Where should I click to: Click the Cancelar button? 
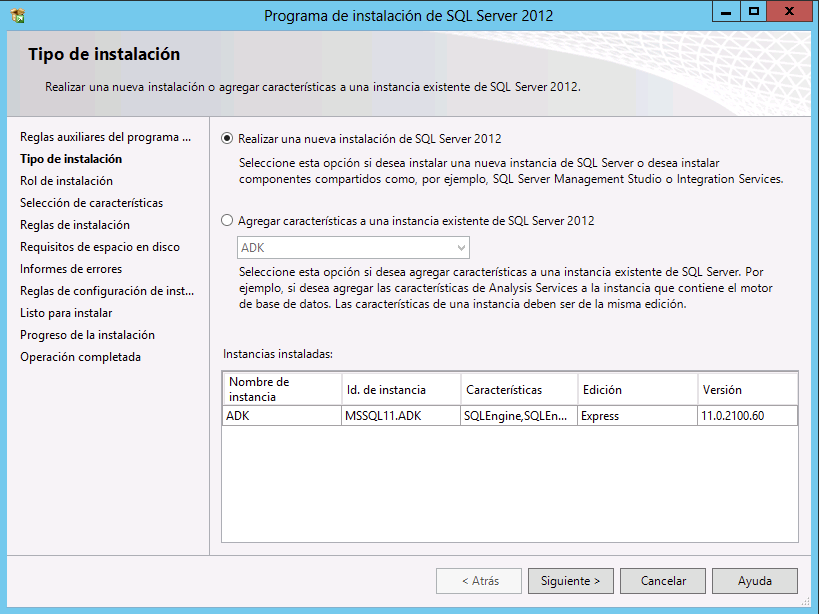(x=663, y=581)
